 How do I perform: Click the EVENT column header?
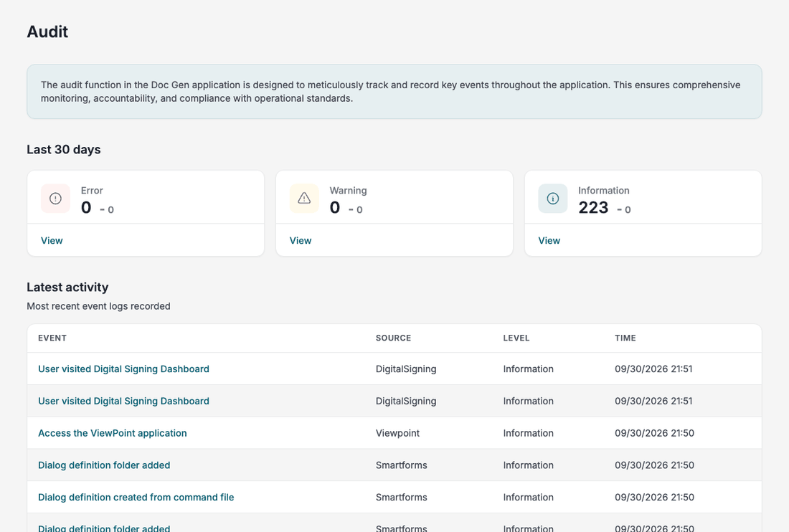coord(52,338)
